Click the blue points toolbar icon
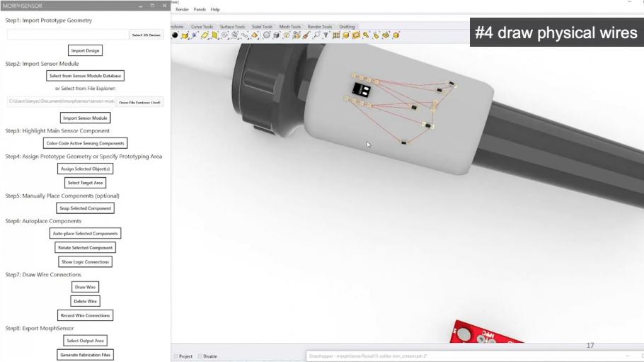 coord(194,35)
